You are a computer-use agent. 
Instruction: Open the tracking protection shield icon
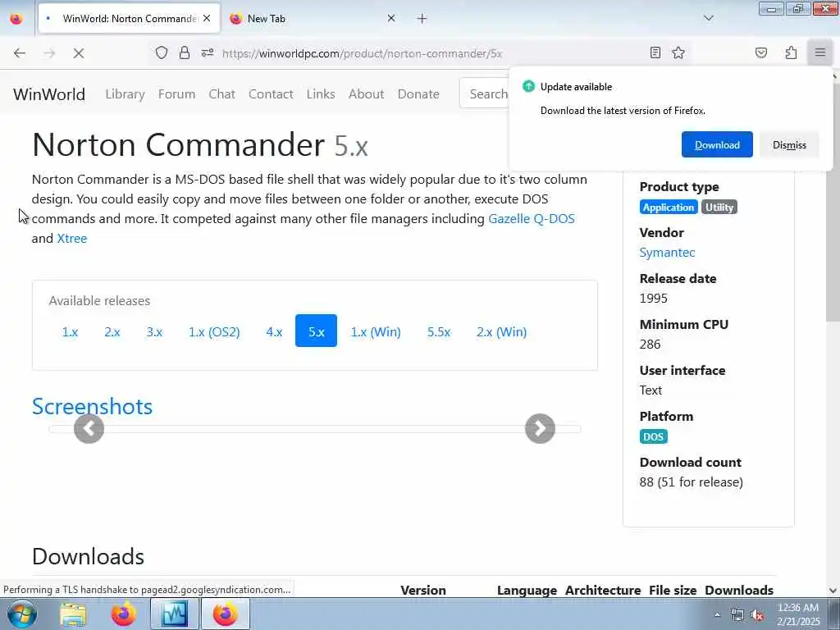pos(162,52)
